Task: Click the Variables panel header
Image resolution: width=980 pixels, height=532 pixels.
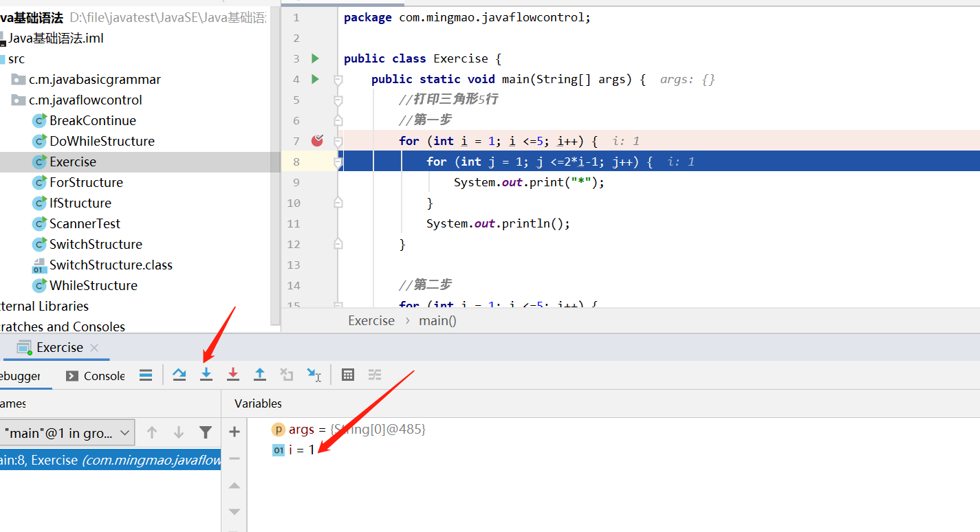Action: click(258, 403)
